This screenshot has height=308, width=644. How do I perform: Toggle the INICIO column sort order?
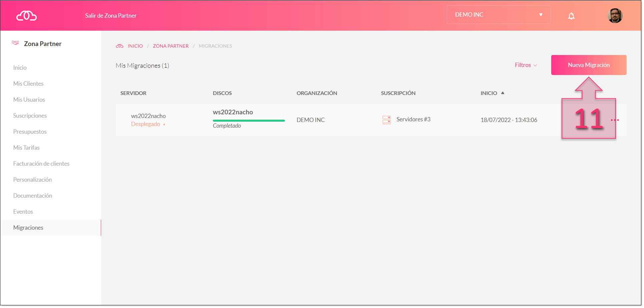coord(503,93)
